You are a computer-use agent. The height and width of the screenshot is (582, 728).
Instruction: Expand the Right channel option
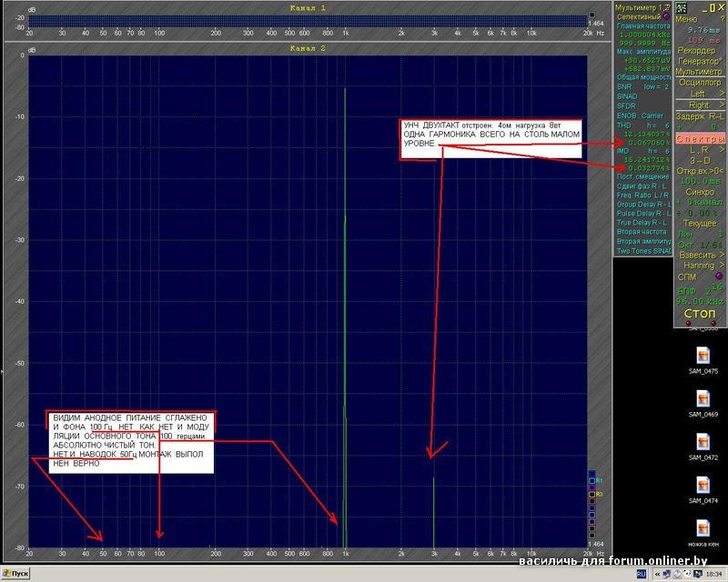pos(699,105)
